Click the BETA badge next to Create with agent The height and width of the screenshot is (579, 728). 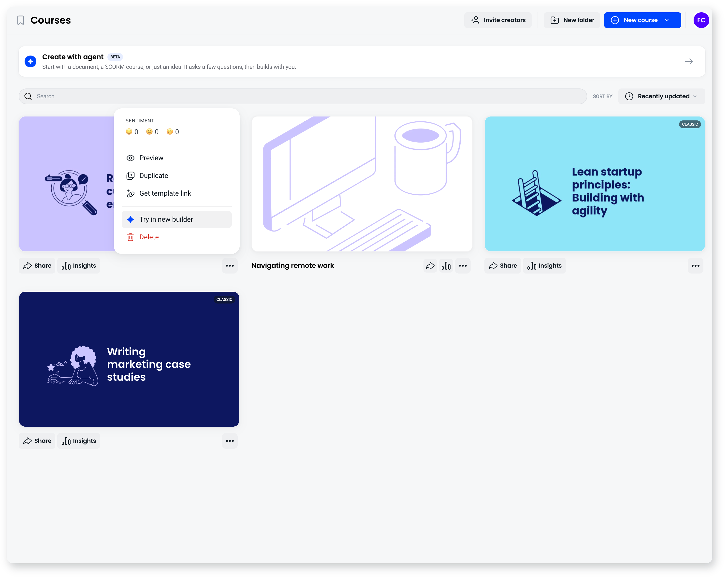[115, 57]
